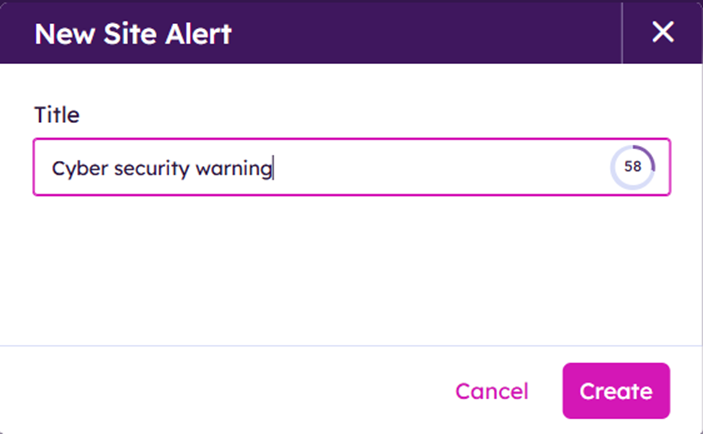Place cursor after "warning" in the field
703x434 pixels.
[x=273, y=168]
